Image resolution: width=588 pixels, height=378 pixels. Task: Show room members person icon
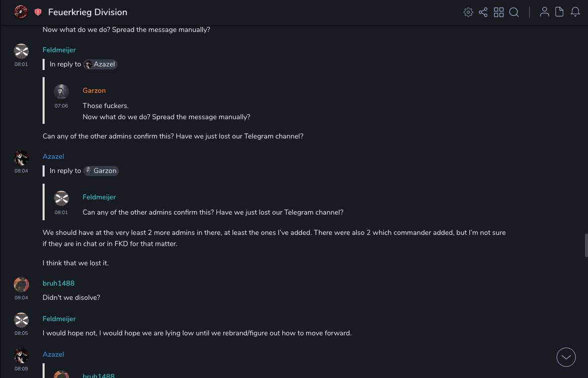[x=544, y=12]
